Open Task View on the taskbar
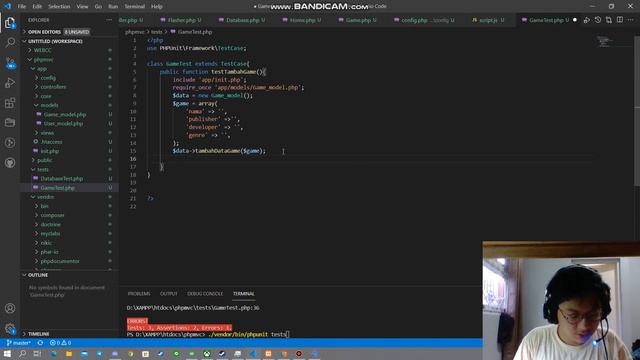The height and width of the screenshot is (360, 640). coord(37,353)
